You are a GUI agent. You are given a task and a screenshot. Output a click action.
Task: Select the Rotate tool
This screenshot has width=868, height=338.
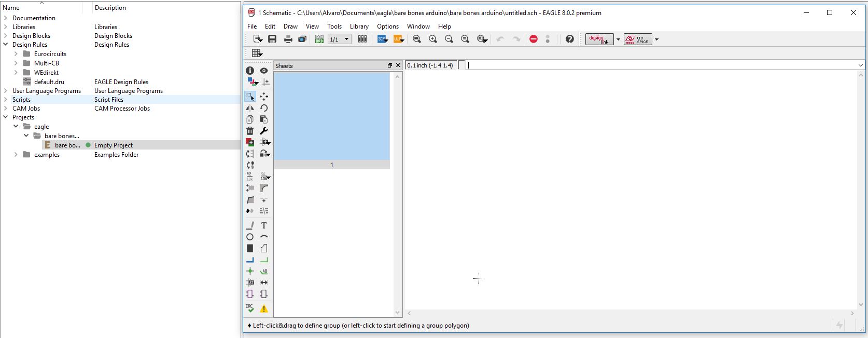pyautogui.click(x=264, y=108)
